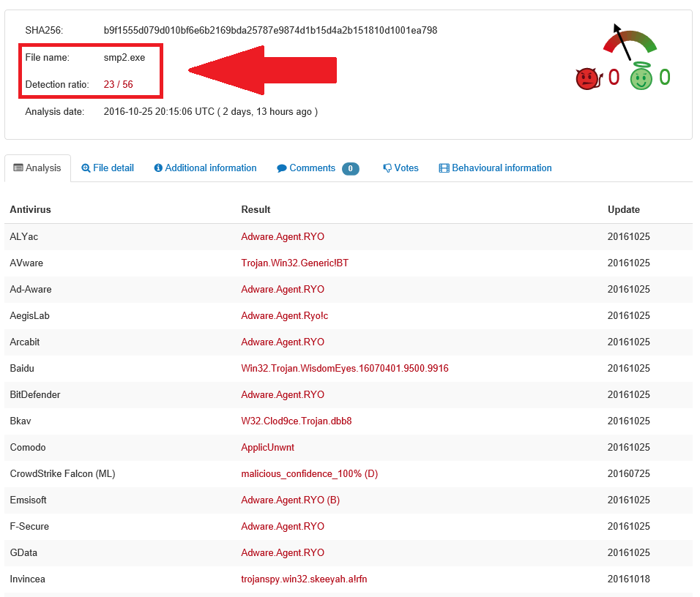700x597 pixels.
Task: Open the Additional information tab
Action: tap(210, 168)
